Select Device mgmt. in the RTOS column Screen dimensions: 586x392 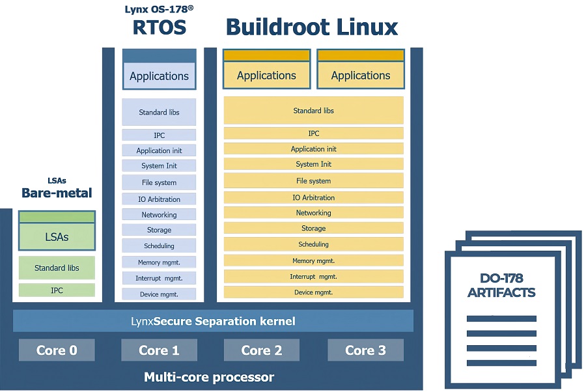pyautogui.click(x=159, y=294)
